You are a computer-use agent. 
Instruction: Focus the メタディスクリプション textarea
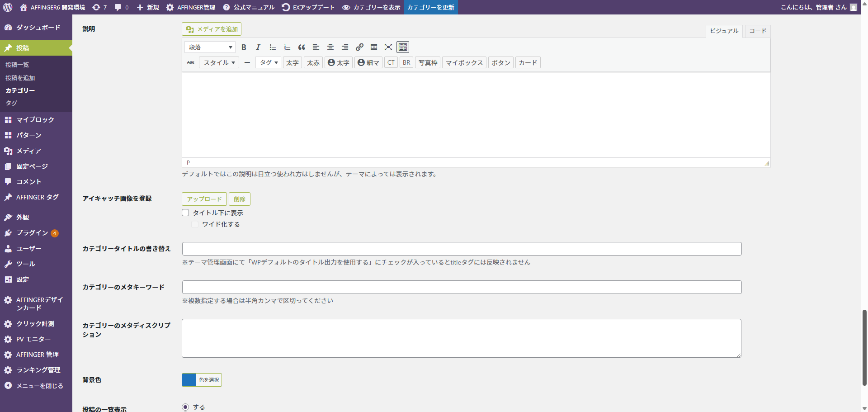click(x=462, y=338)
